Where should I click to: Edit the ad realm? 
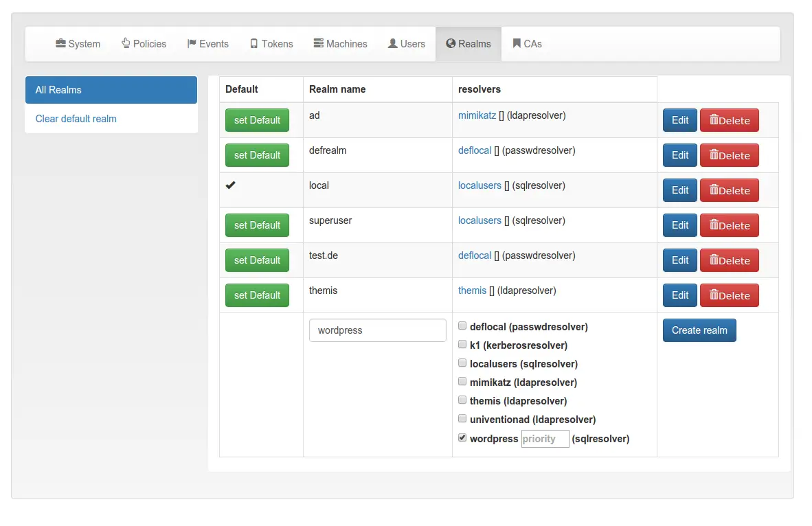coord(680,120)
